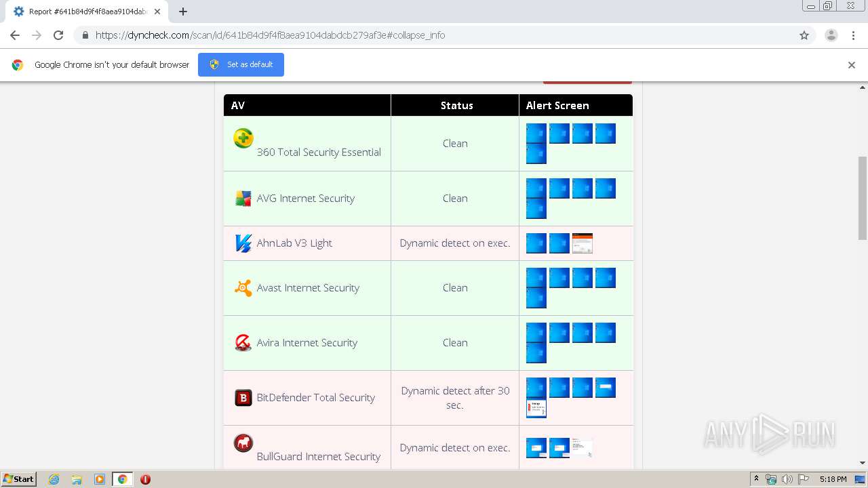Go back to the previous page
Viewport: 868px width, 488px height.
point(15,35)
